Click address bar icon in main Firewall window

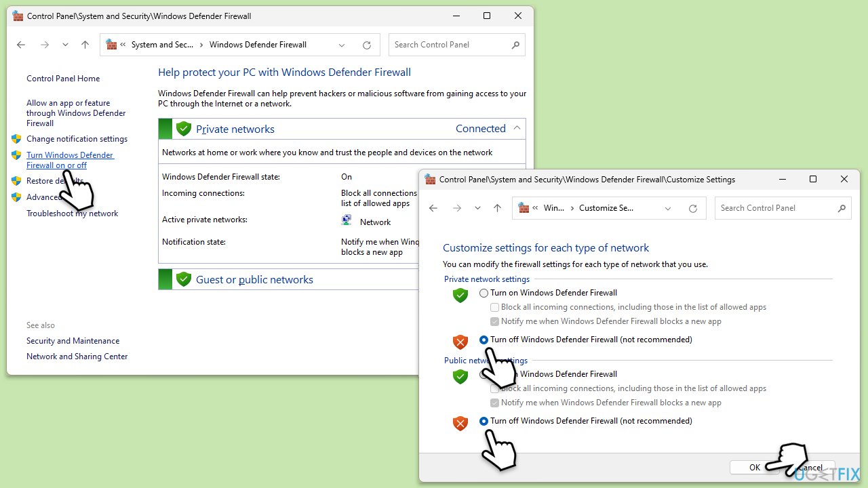coord(112,45)
